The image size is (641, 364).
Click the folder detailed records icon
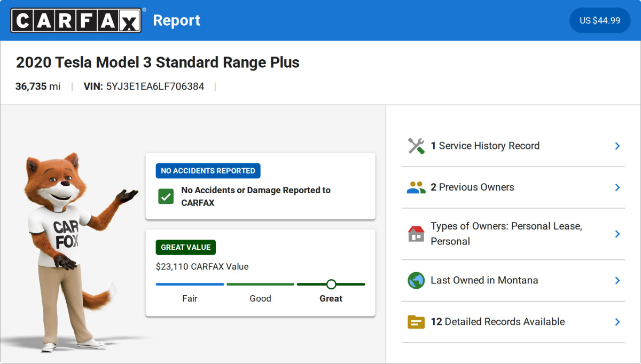(416, 322)
